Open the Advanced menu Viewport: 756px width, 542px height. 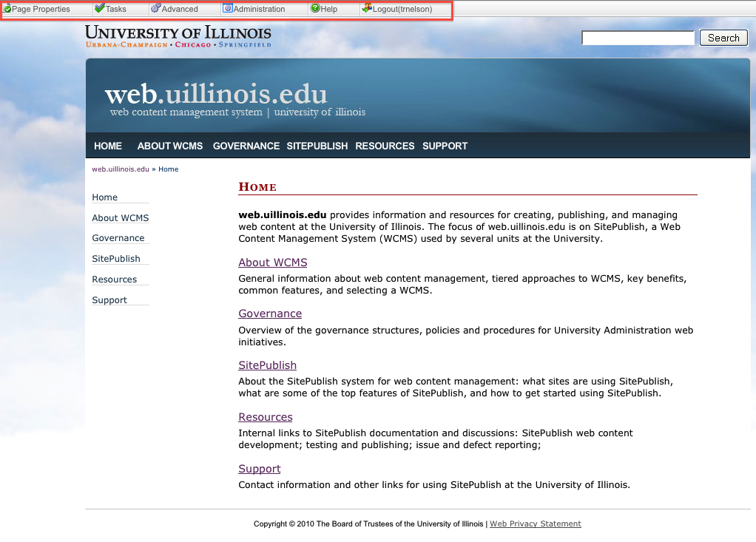pyautogui.click(x=180, y=9)
